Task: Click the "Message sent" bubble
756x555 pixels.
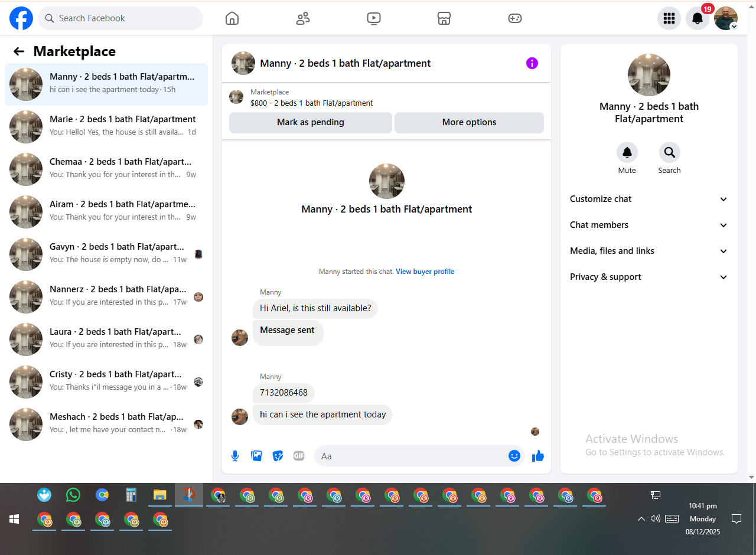Action: pyautogui.click(x=288, y=332)
